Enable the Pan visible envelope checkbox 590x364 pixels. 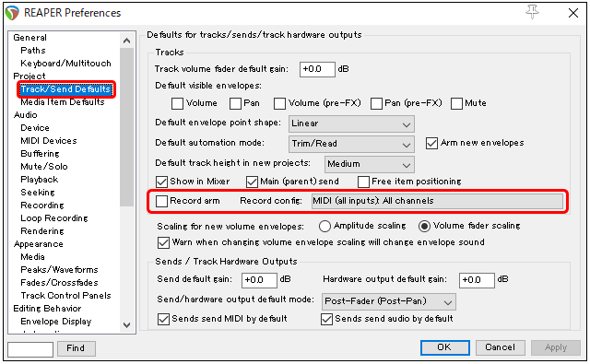click(x=236, y=103)
